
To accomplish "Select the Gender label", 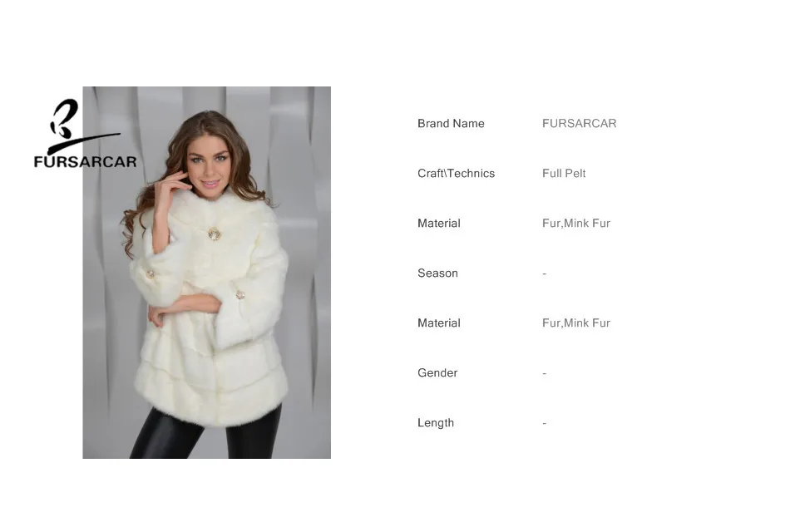I will (x=437, y=372).
